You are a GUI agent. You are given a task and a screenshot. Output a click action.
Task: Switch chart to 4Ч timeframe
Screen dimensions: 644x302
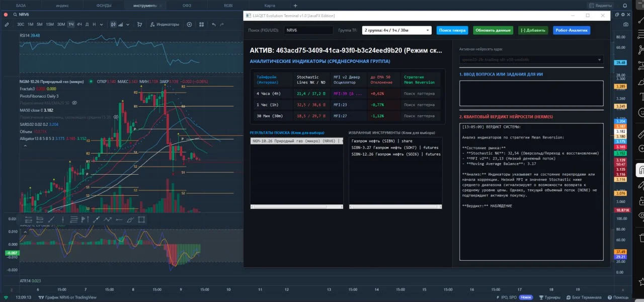point(79,24)
